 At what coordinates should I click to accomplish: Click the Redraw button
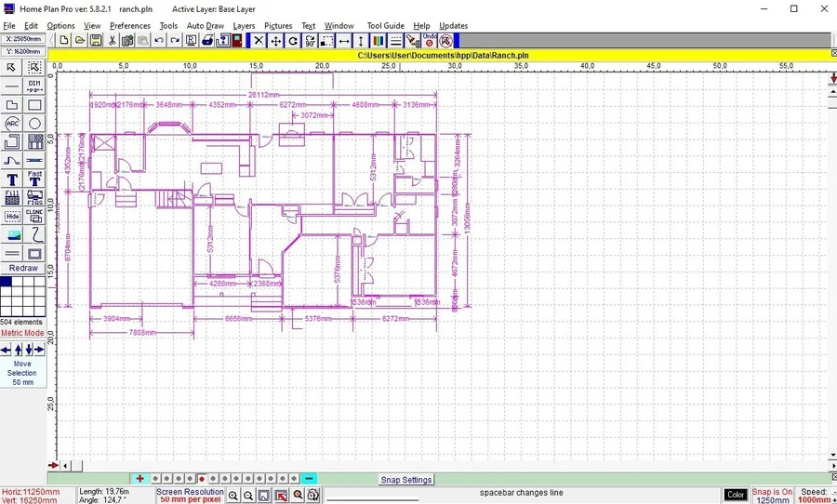(x=23, y=268)
